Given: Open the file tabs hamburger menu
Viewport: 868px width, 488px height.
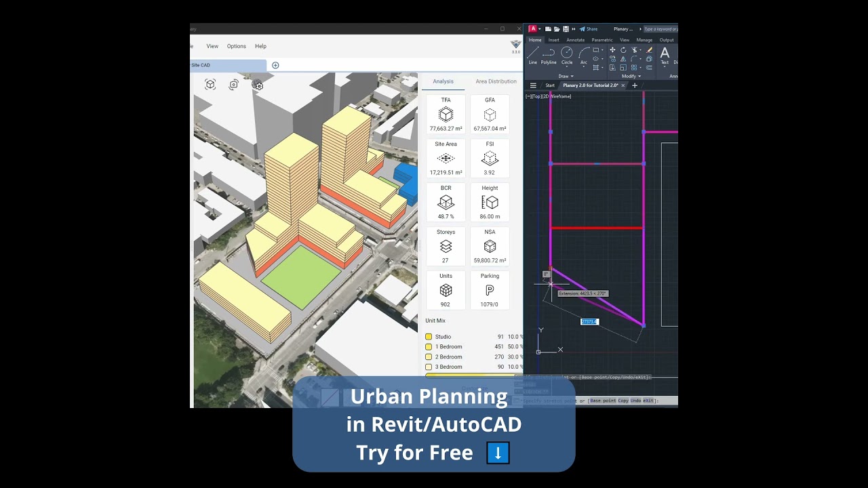Looking at the screenshot, I should point(533,85).
